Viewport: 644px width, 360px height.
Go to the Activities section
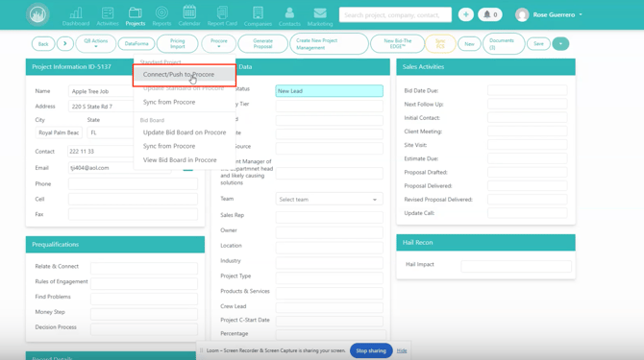click(x=108, y=17)
